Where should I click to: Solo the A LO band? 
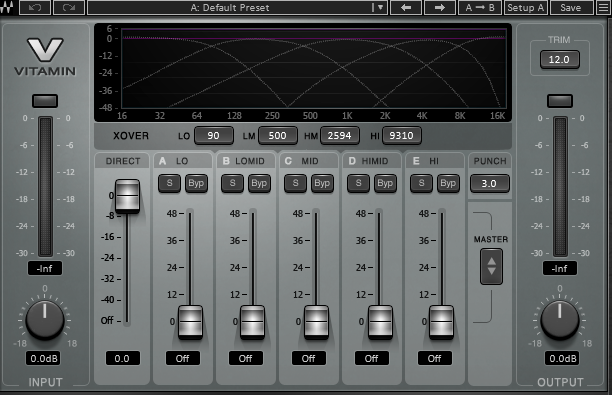pos(169,183)
